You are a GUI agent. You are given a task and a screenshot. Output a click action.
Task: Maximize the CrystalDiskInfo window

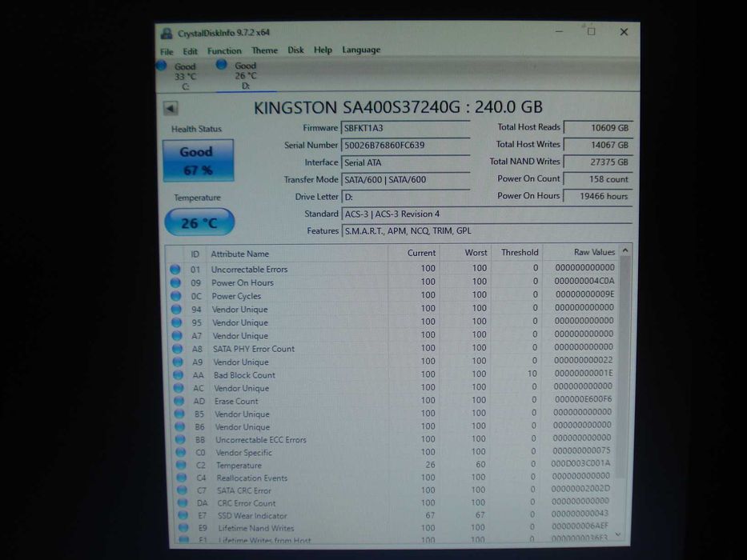click(x=591, y=32)
